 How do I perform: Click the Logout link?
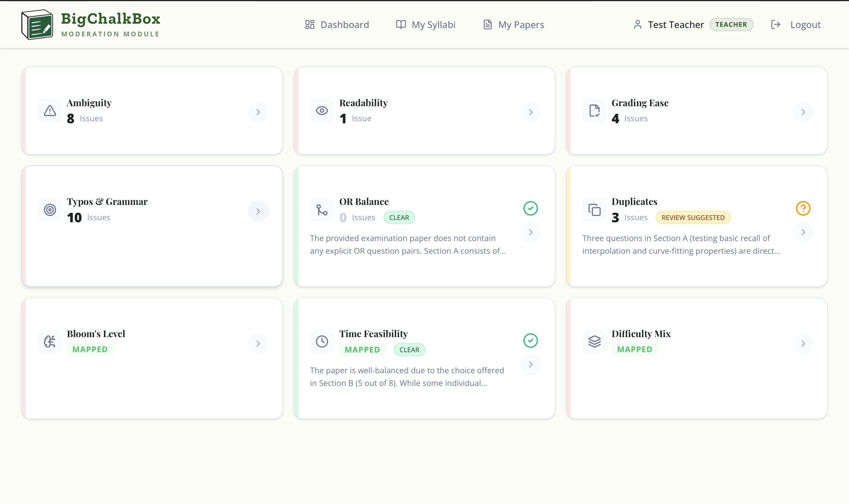tap(795, 25)
